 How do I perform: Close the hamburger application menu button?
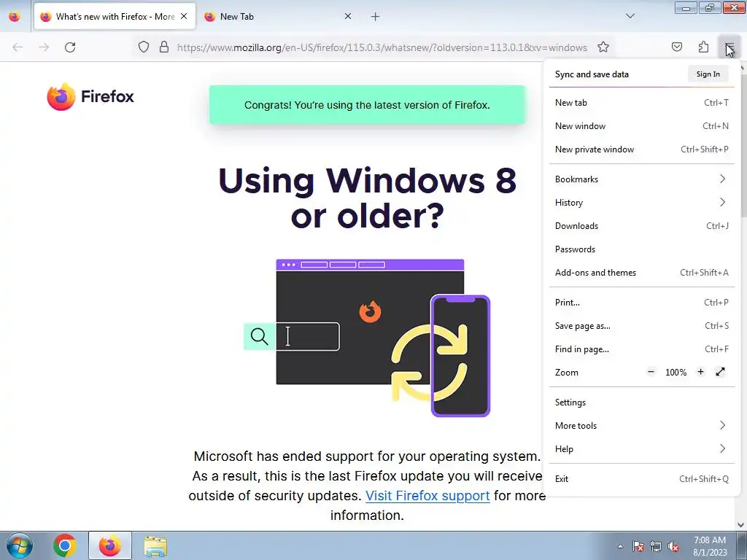pyautogui.click(x=729, y=47)
